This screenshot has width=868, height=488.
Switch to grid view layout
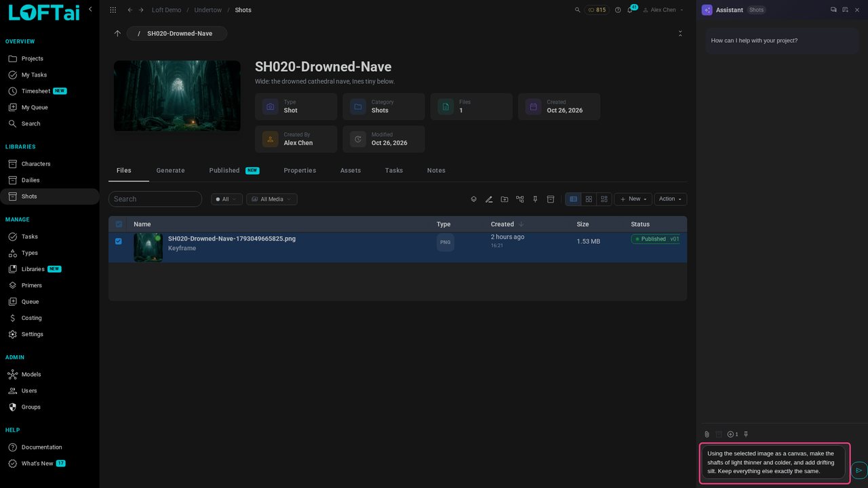click(x=589, y=199)
